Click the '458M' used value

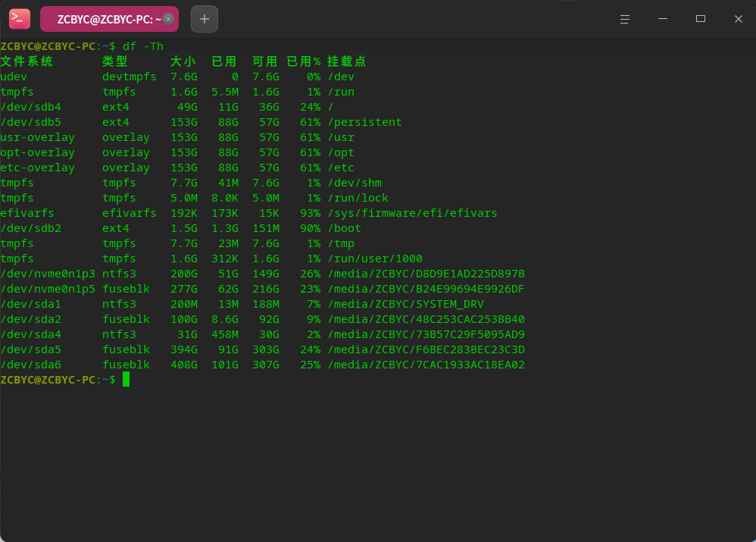(225, 334)
